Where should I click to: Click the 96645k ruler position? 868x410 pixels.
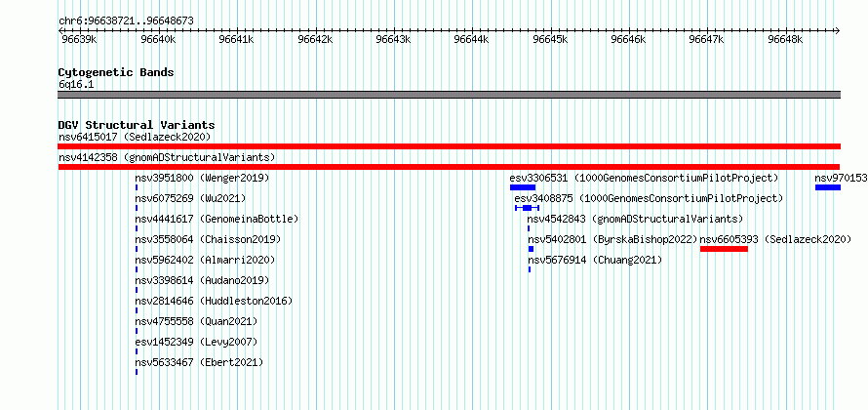click(x=550, y=39)
